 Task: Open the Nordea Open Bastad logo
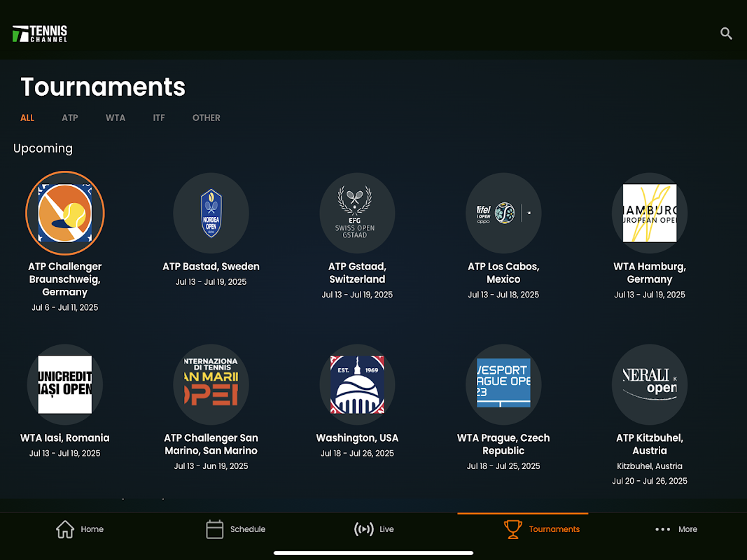click(211, 213)
